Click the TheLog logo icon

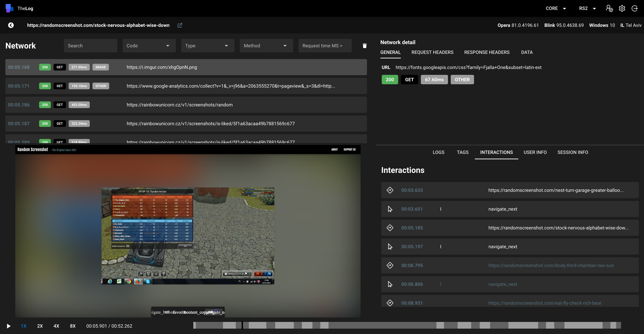point(9,8)
